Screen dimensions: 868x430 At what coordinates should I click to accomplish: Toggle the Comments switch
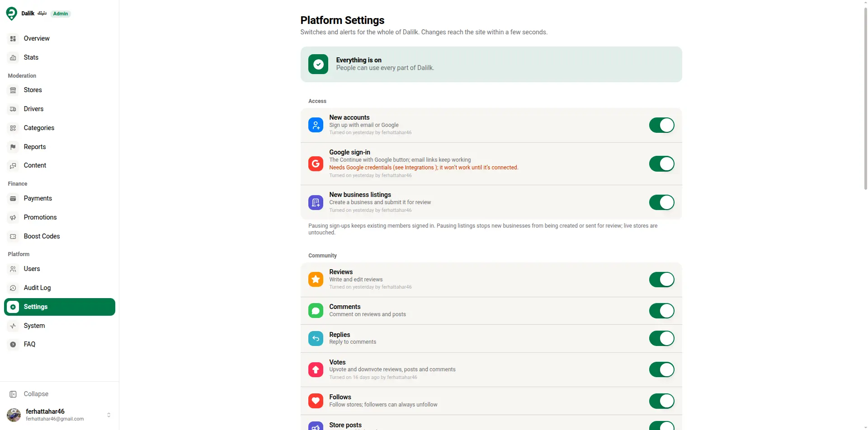(x=661, y=311)
